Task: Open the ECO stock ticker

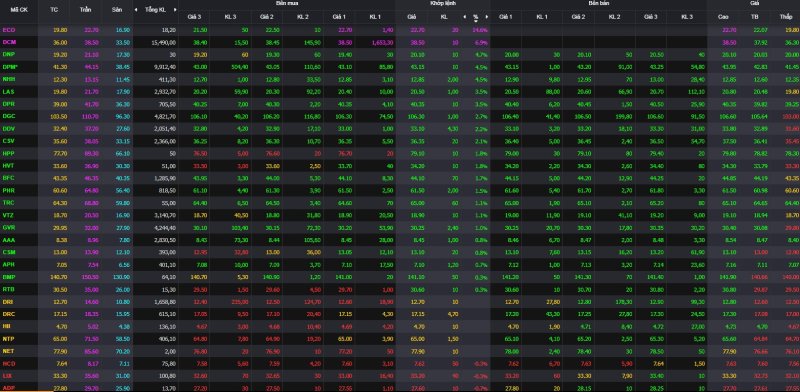Action: pyautogui.click(x=8, y=30)
